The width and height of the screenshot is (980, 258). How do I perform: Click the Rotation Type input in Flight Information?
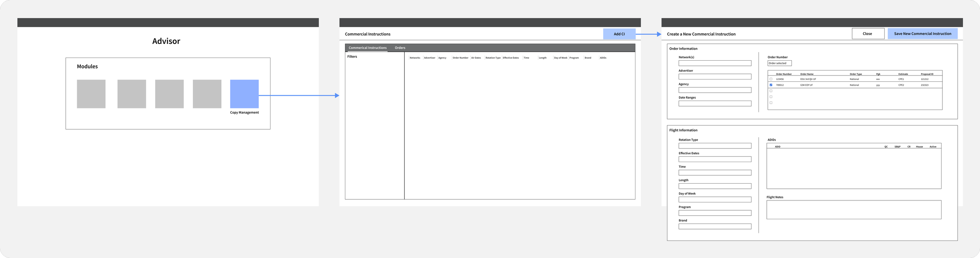click(x=715, y=146)
